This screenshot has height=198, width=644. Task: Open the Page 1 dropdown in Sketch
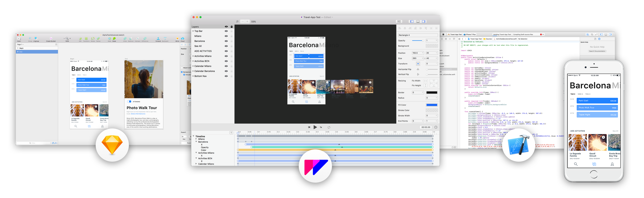point(20,45)
